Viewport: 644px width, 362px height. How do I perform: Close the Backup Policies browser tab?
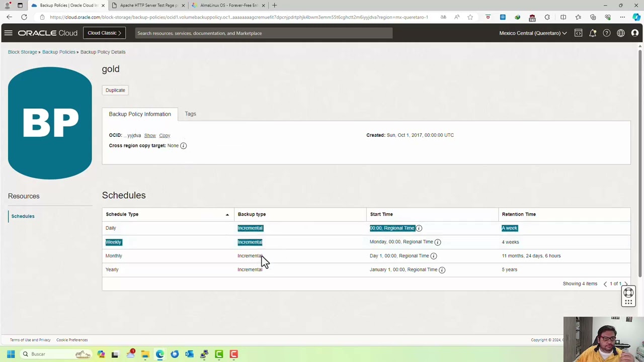tap(103, 6)
